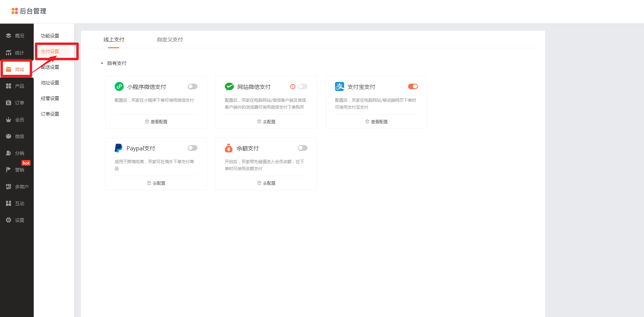The height and width of the screenshot is (317, 644).
Task: Open the 互动 interaction icon
Action: pyautogui.click(x=8, y=203)
